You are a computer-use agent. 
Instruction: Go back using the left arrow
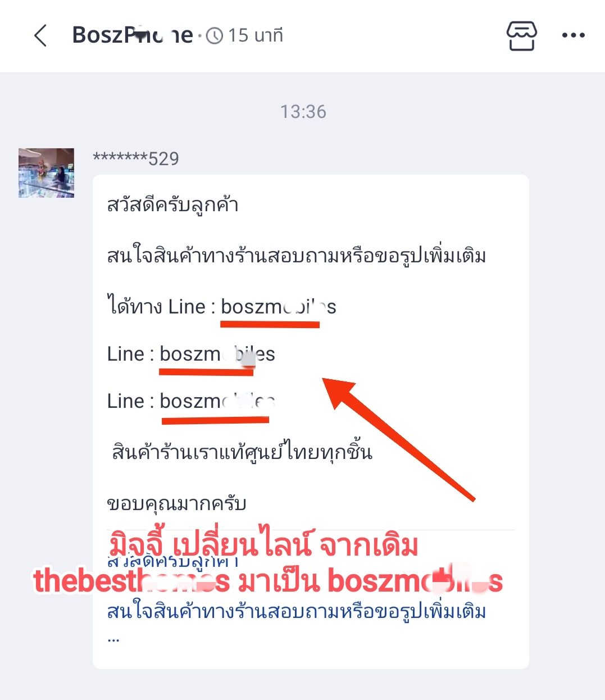pos(40,35)
